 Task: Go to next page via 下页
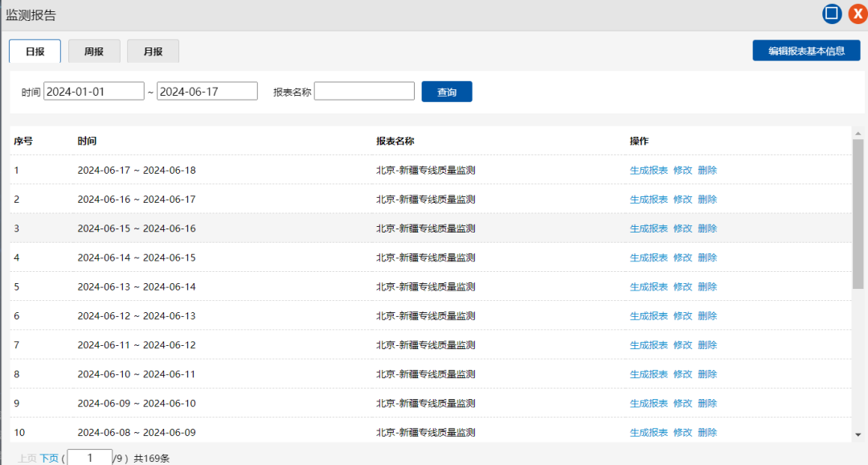tap(49, 459)
